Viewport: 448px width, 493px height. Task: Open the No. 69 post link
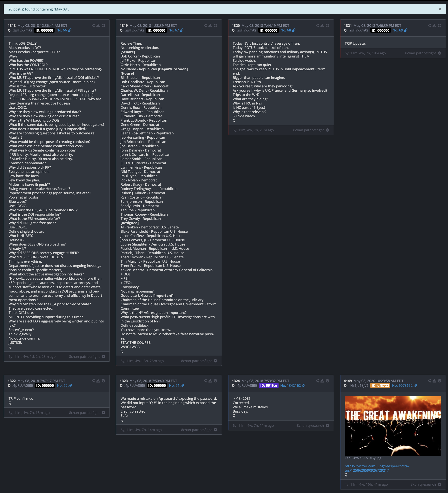click(x=400, y=30)
